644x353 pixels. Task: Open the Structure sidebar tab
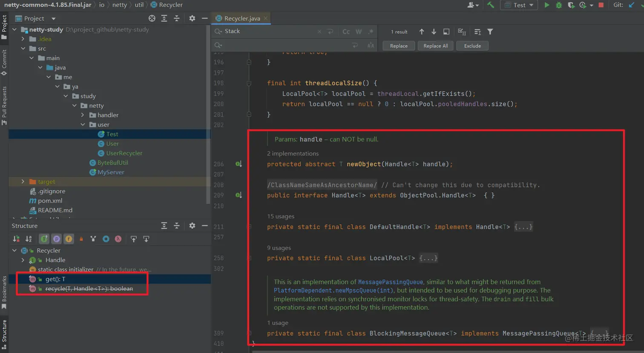(x=4, y=334)
